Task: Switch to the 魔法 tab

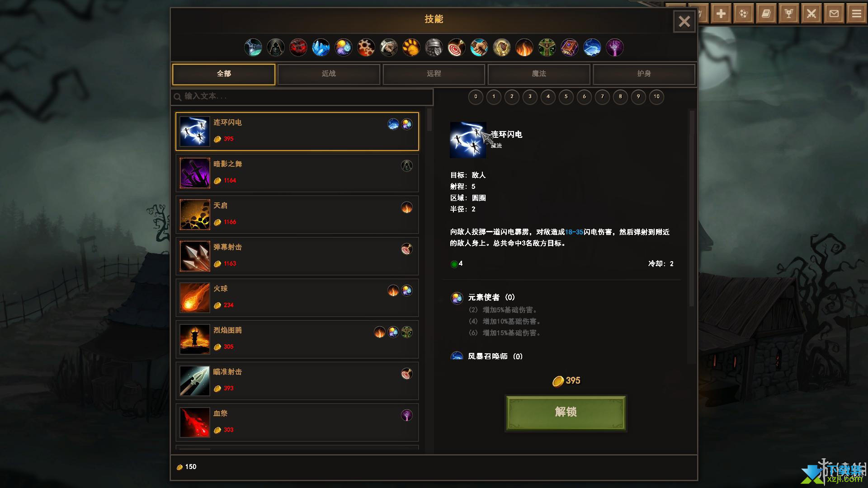Action: coord(539,74)
